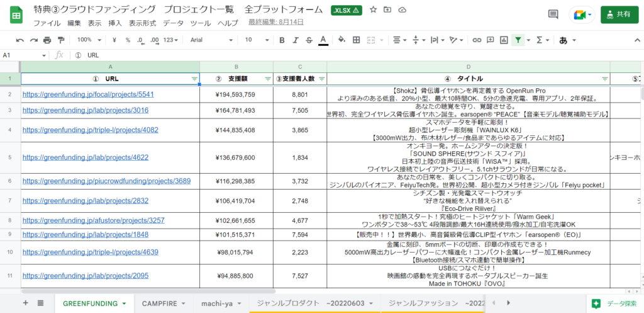This screenshot has width=644, height=313.
Task: Click データ探索 explore button
Action: [614, 304]
